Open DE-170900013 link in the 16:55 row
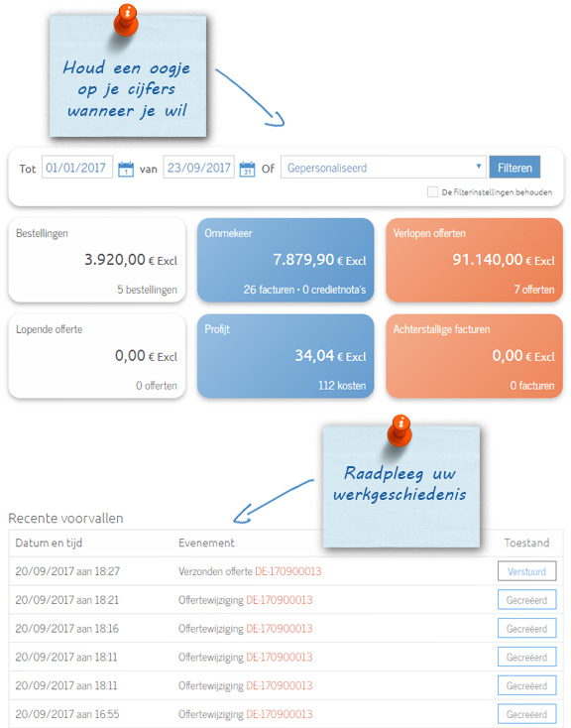Screen dimensions: 571x728 pyautogui.click(x=279, y=714)
